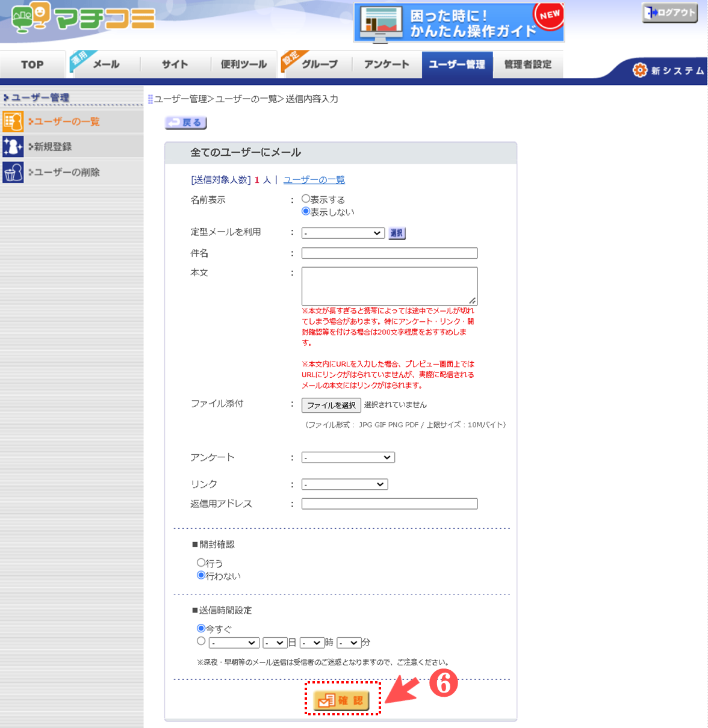Expand the 時 hour dropdown
The height and width of the screenshot is (728, 708).
(312, 643)
